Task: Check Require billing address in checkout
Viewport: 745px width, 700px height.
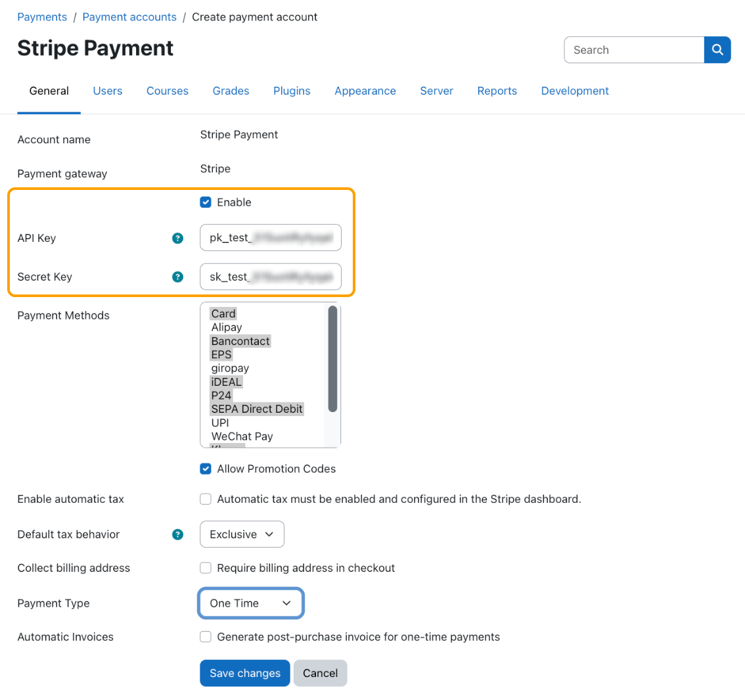Action: point(206,568)
